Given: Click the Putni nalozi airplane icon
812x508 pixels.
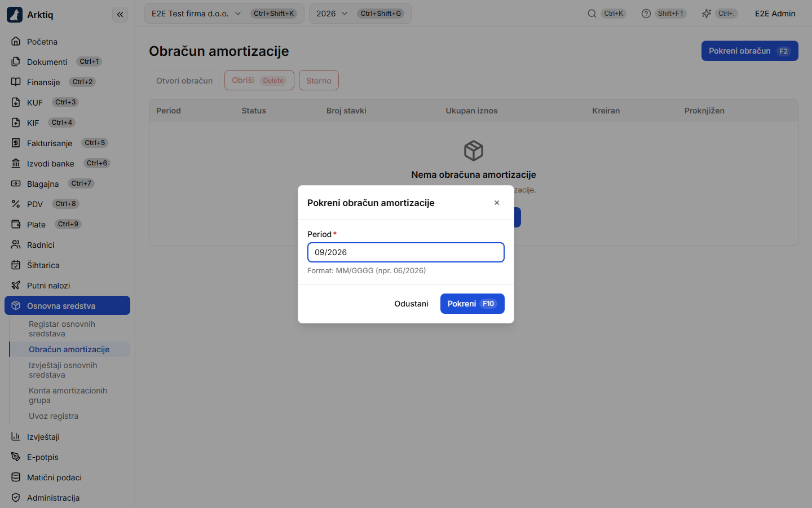Looking at the screenshot, I should [x=16, y=285].
